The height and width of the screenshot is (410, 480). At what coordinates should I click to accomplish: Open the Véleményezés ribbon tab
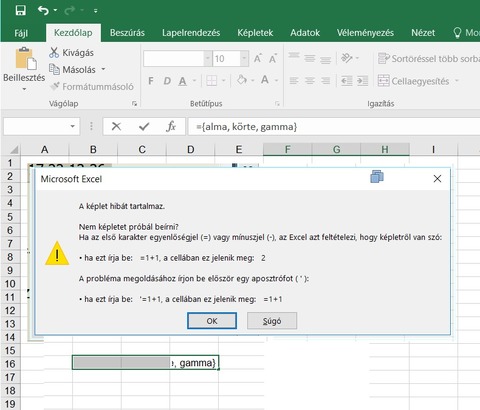[x=365, y=33]
